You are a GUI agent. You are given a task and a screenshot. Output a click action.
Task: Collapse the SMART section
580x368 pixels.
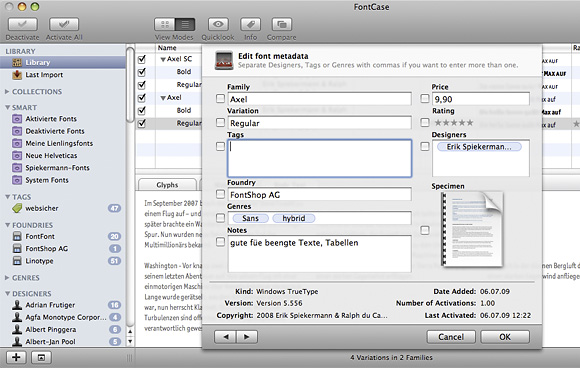coord(7,107)
